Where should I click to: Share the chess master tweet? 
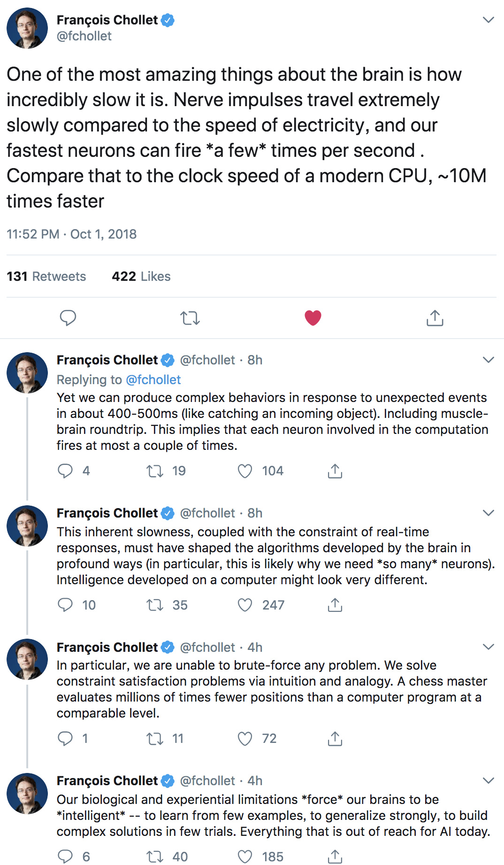pyautogui.click(x=335, y=739)
